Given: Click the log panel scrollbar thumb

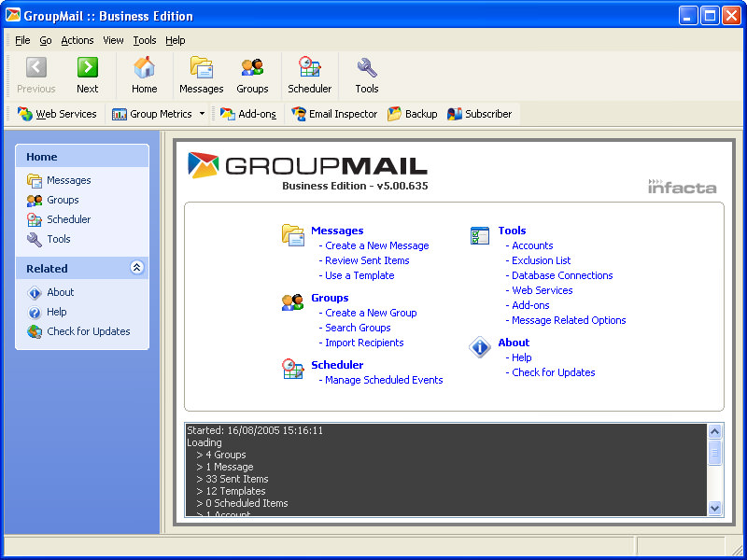Looking at the screenshot, I should [714, 453].
